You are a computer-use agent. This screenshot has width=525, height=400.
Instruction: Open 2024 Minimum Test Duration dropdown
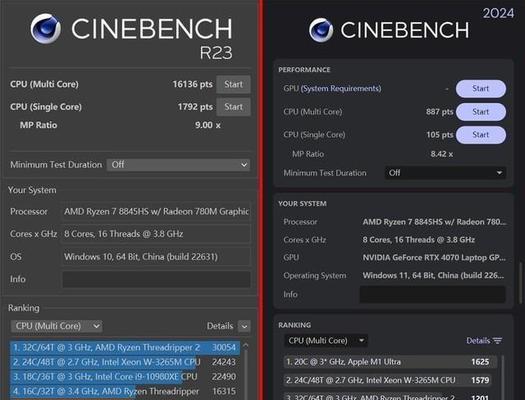[x=445, y=173]
